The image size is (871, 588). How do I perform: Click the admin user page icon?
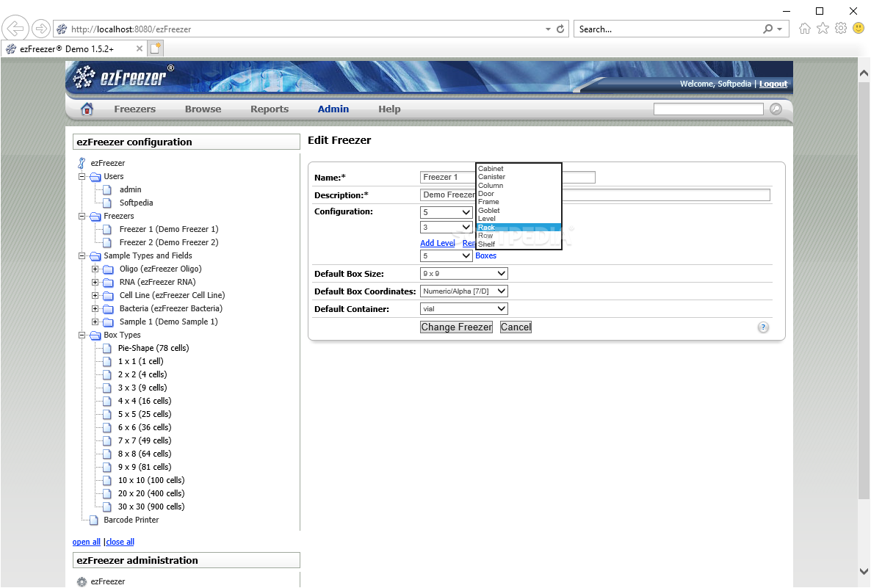click(x=107, y=190)
